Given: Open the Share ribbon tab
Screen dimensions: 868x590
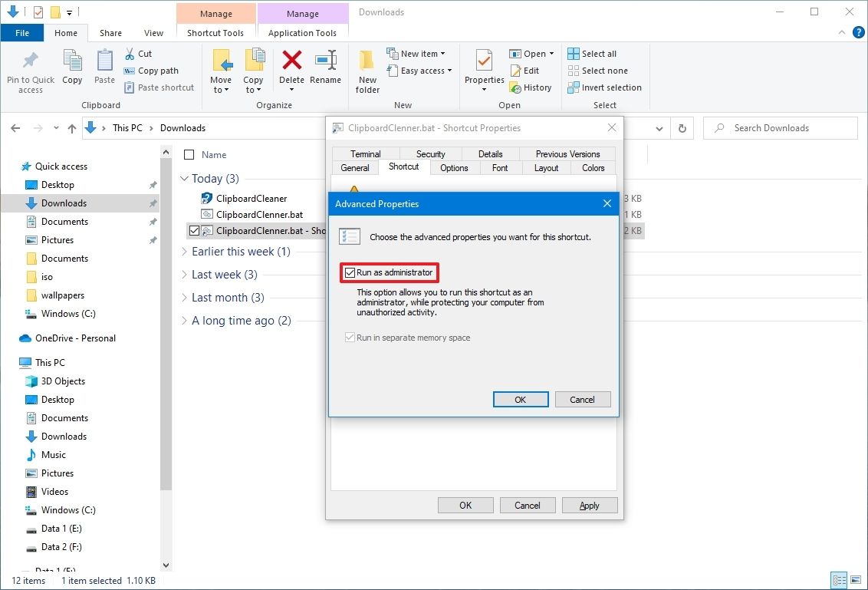Looking at the screenshot, I should click(x=110, y=33).
